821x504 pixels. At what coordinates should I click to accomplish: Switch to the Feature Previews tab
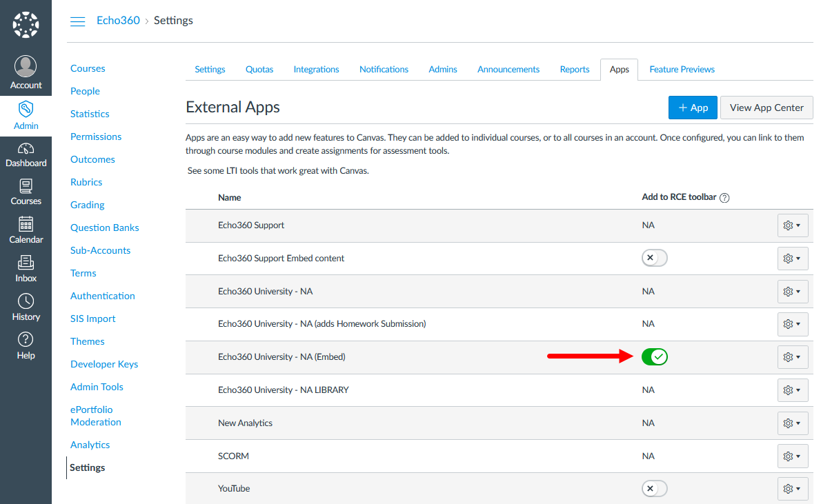click(x=682, y=69)
